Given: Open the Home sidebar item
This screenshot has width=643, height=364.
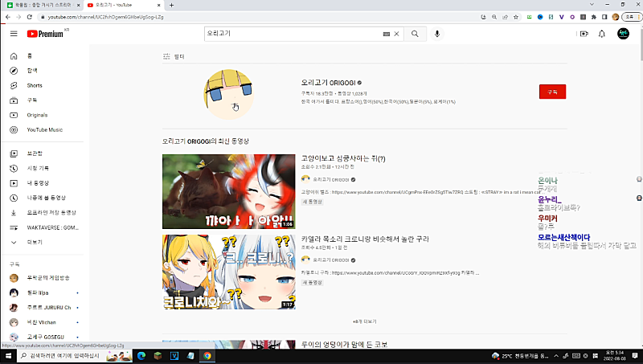Looking at the screenshot, I should tap(43, 55).
